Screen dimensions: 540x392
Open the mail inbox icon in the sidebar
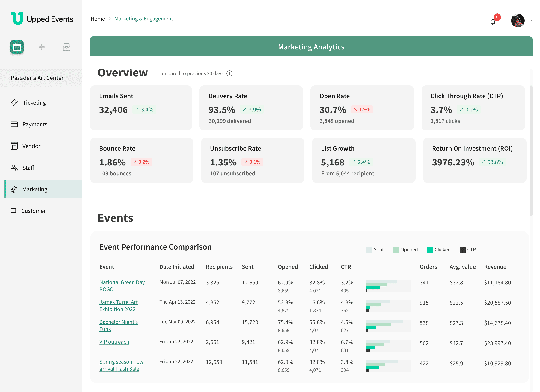(x=66, y=47)
